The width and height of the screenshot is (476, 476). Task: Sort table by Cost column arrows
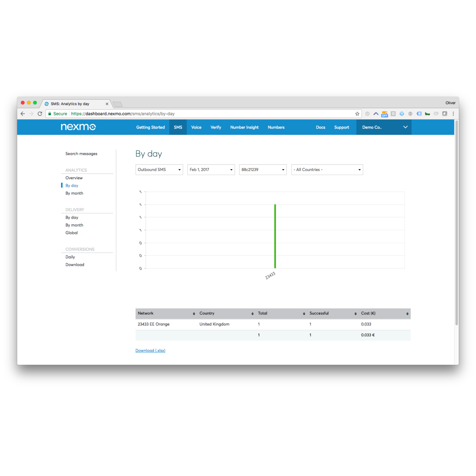(x=407, y=314)
